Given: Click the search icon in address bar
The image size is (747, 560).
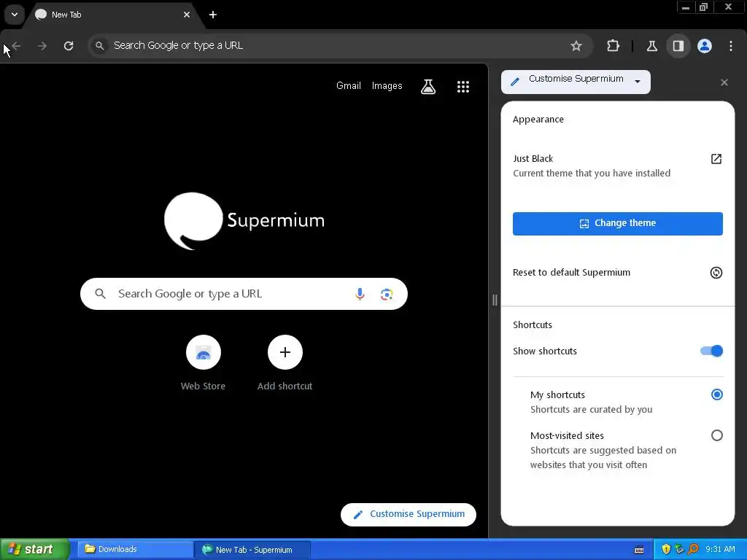Looking at the screenshot, I should (99, 46).
